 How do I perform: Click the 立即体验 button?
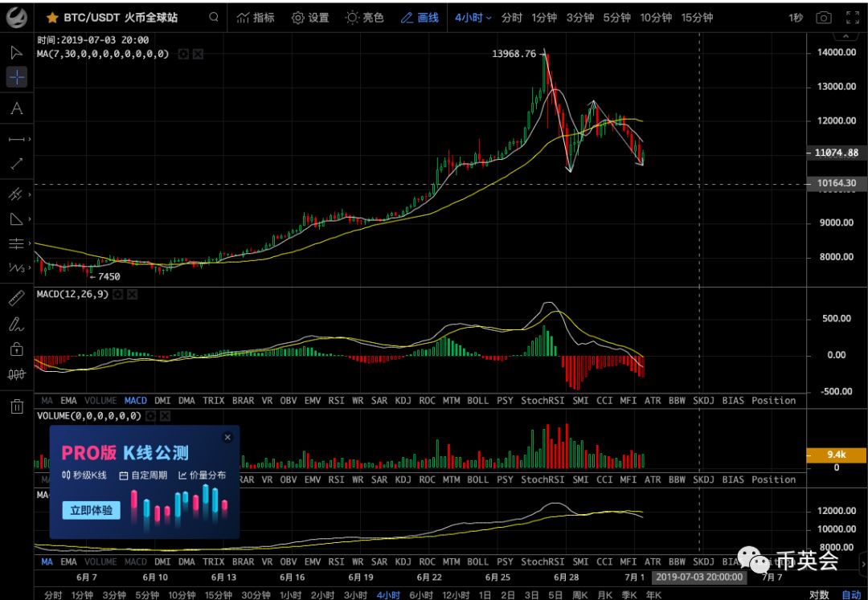pyautogui.click(x=92, y=510)
